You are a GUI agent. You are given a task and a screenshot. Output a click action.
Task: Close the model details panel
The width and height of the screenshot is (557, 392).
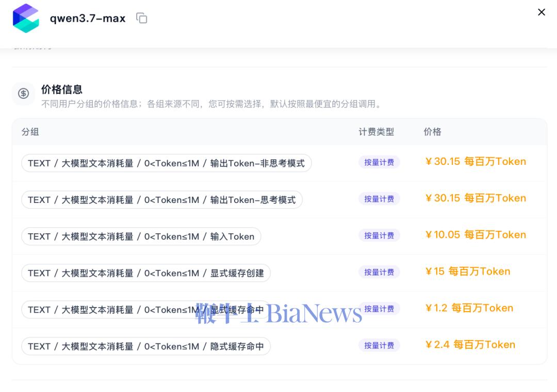coord(542,12)
